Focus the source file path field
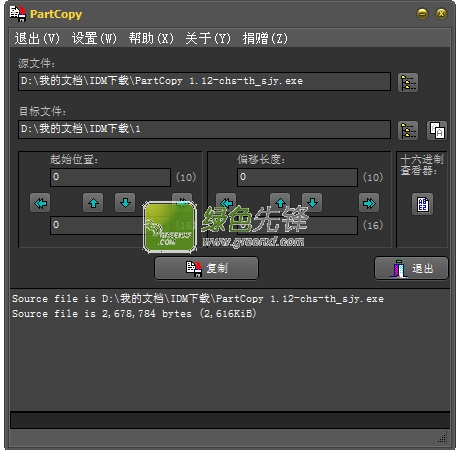The height and width of the screenshot is (450, 456). point(204,81)
